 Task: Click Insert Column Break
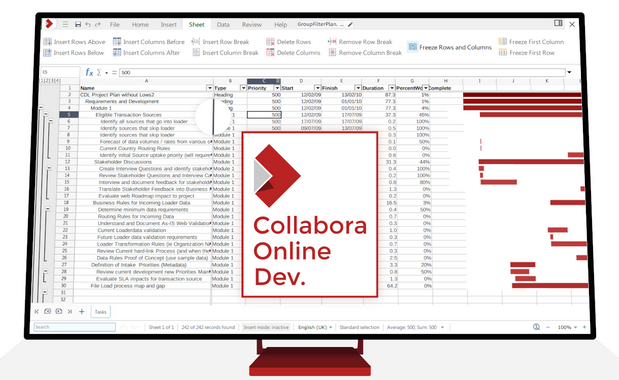coord(225,52)
